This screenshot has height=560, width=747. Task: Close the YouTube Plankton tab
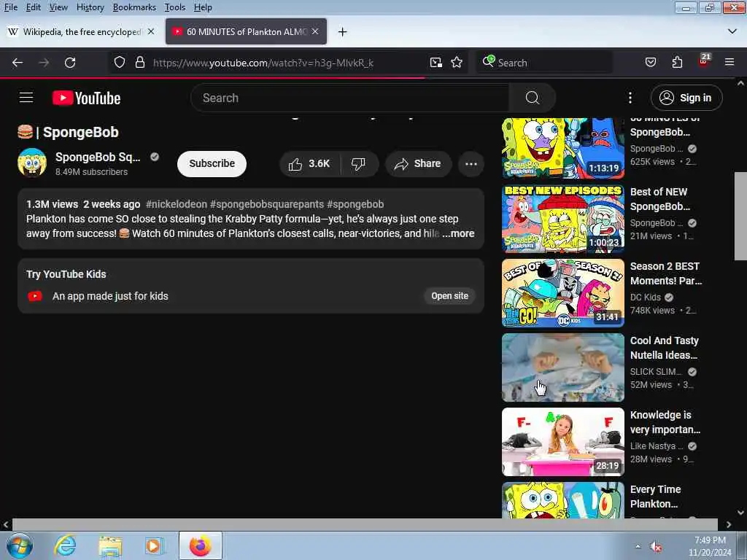coord(315,31)
